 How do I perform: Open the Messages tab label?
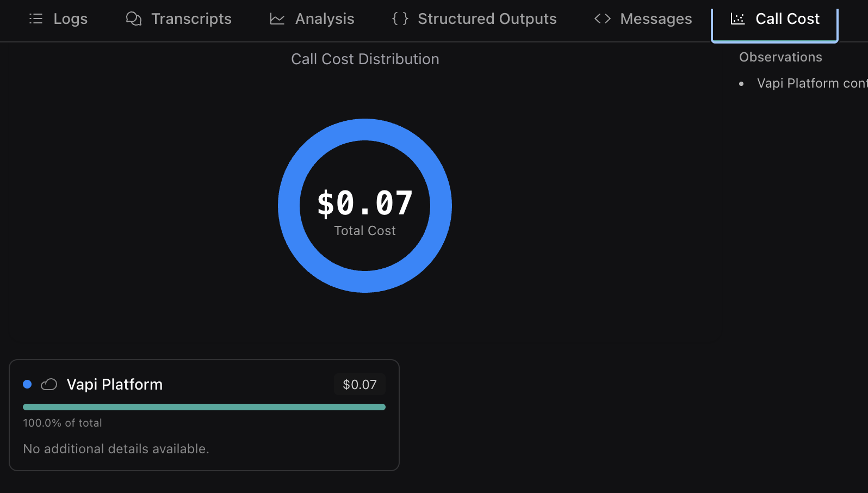point(656,19)
